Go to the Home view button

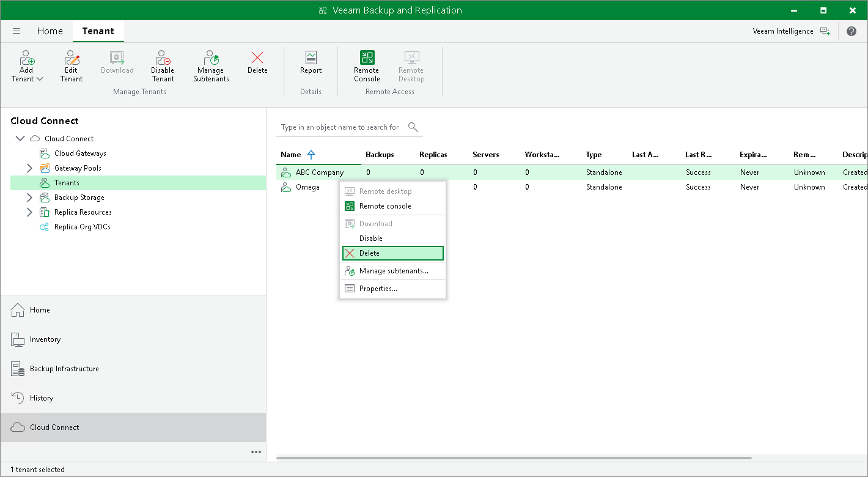(133, 310)
